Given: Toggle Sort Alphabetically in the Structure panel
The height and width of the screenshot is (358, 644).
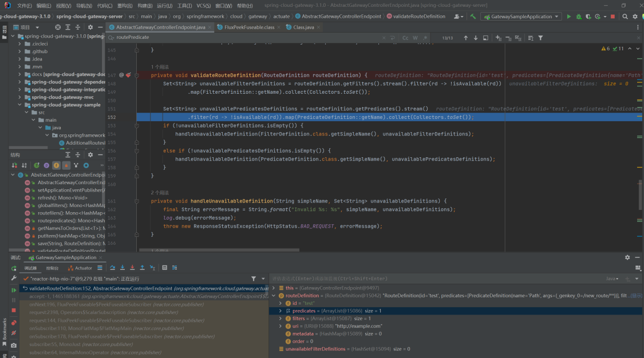Looking at the screenshot, I should (24, 165).
